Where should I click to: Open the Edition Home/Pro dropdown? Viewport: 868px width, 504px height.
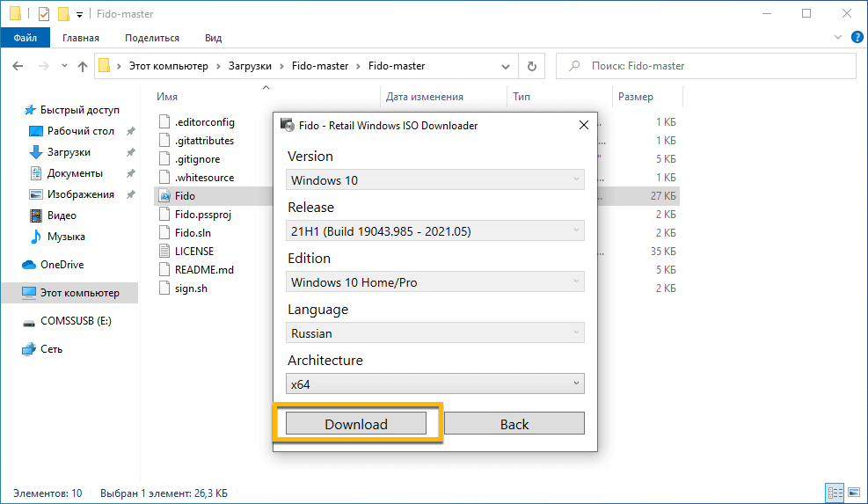pyautogui.click(x=435, y=282)
